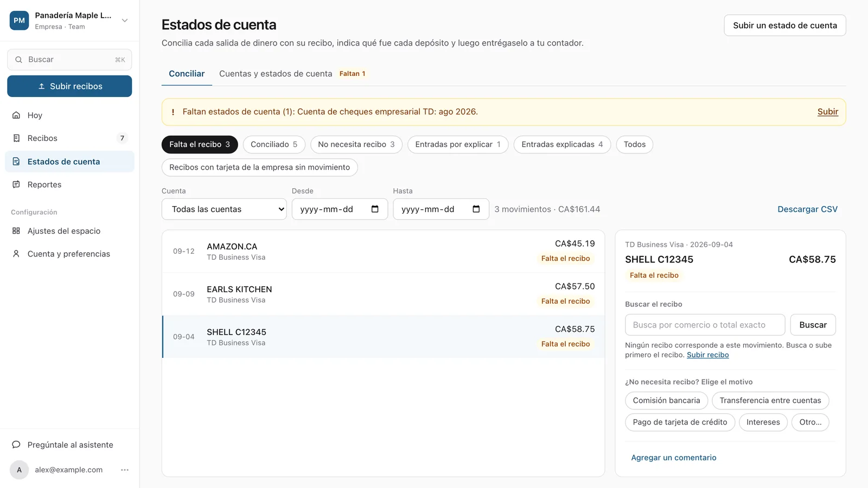
Task: Open the workspace switcher chevron
Action: pos(125,21)
